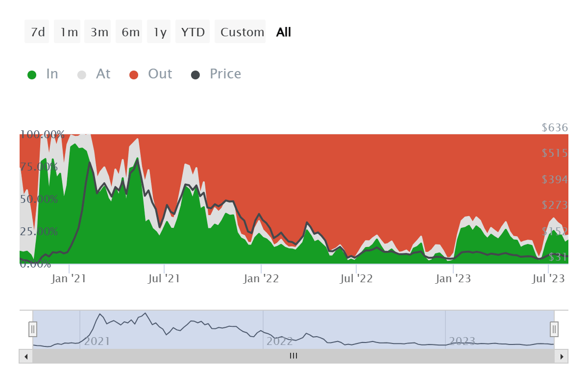
Task: Select the 1y time range
Action: (x=159, y=31)
